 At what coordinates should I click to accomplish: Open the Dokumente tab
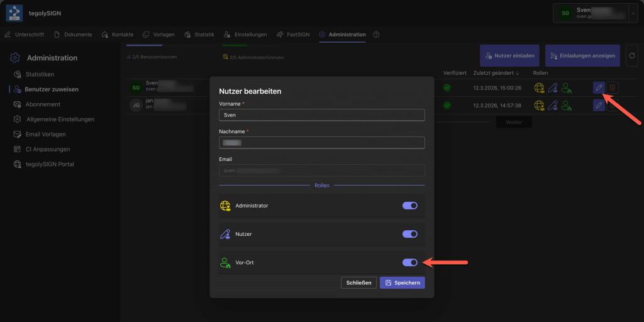74,35
